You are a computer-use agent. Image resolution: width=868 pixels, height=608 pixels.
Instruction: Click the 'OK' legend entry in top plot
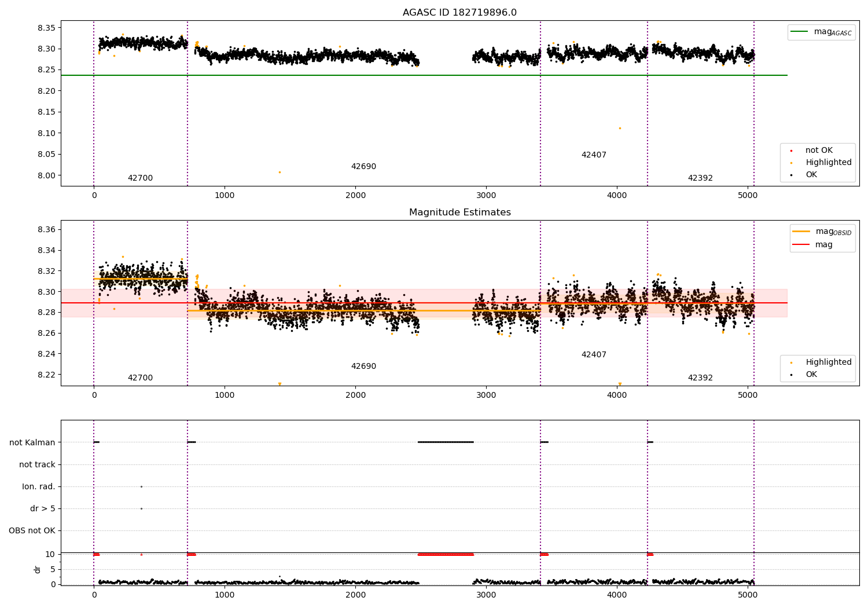point(805,175)
